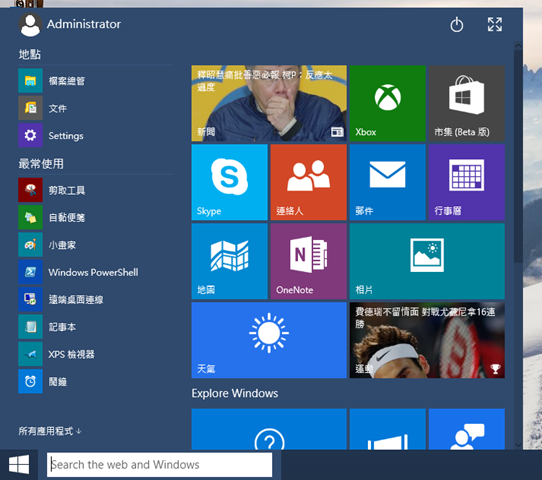Open XPS Viewer (XPS 檢視器)

point(95,354)
